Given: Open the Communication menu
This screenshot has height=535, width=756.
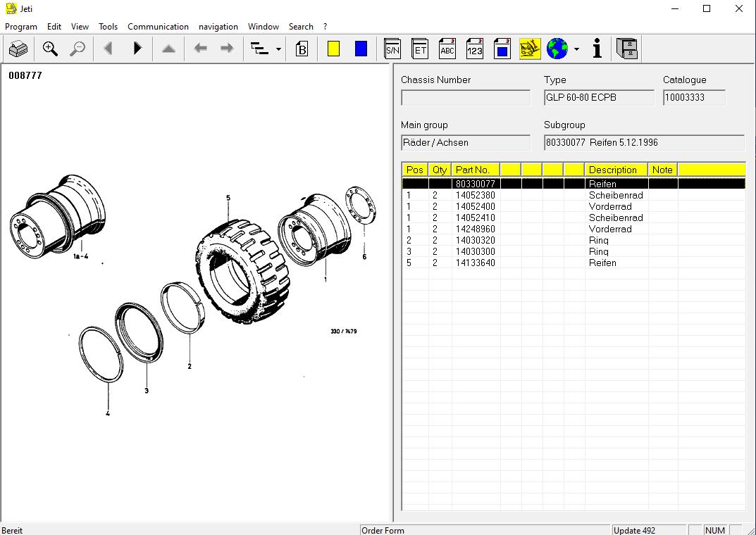Looking at the screenshot, I should 158,27.
